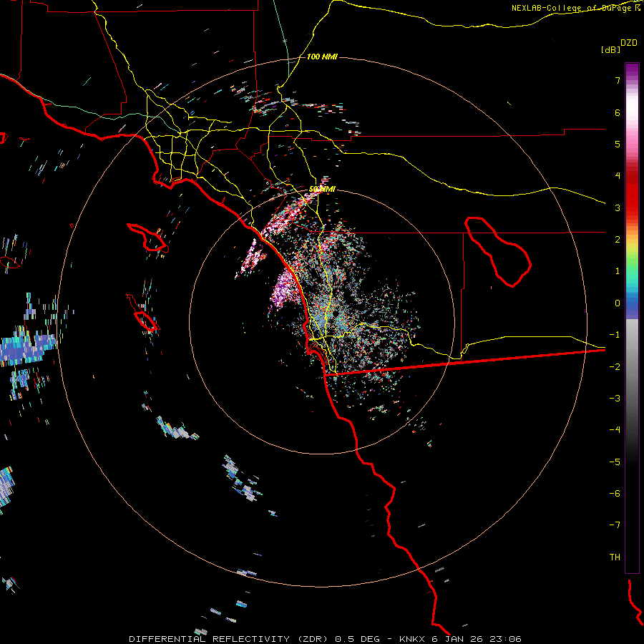Click the "3" value on color scale
The image size is (644, 644).
[618, 208]
